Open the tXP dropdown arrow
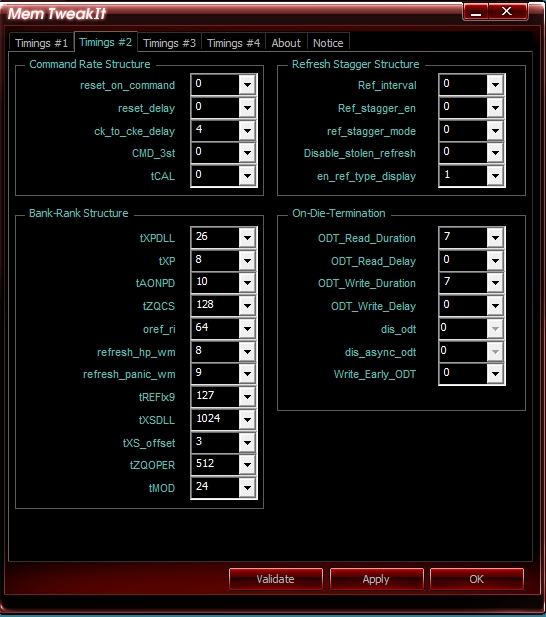Image resolution: width=546 pixels, height=617 pixels. 247,260
